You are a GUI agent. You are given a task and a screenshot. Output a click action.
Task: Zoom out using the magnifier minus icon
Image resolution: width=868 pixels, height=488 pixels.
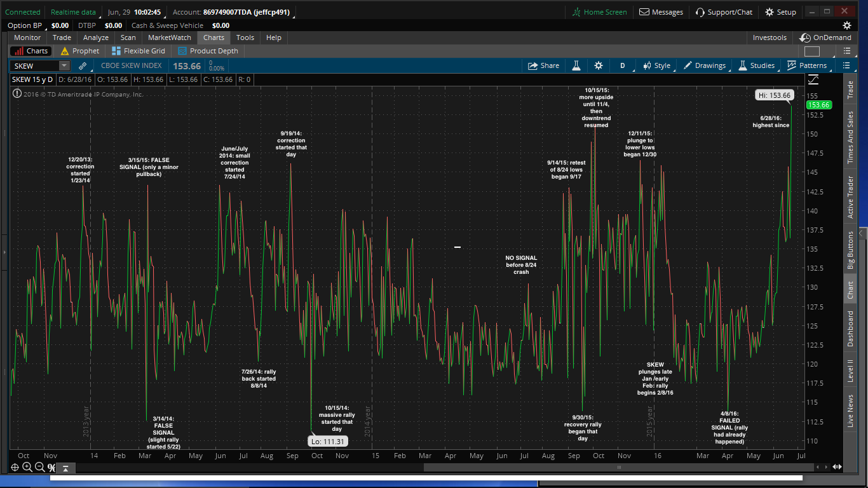pyautogui.click(x=39, y=467)
